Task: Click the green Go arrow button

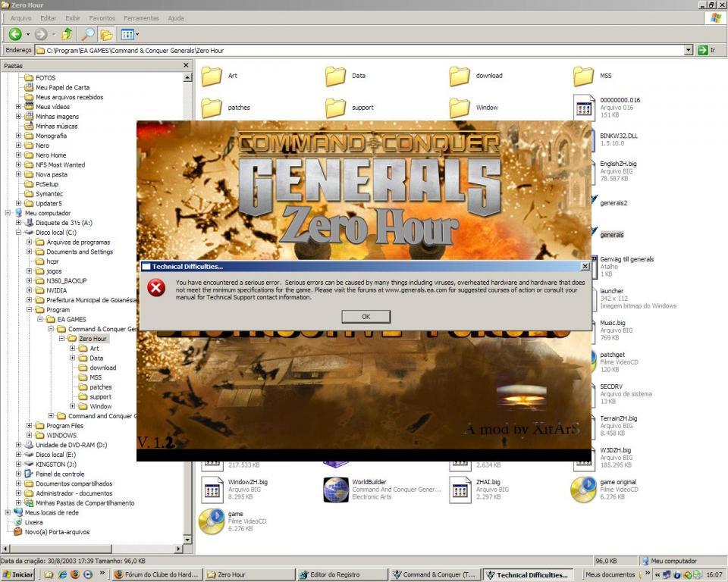Action: point(702,50)
